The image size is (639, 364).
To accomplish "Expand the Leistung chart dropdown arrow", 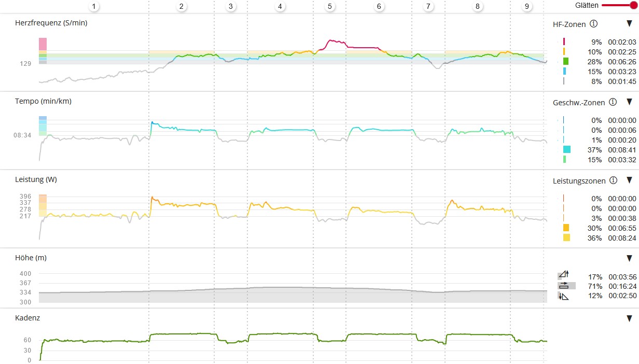I will point(629,180).
